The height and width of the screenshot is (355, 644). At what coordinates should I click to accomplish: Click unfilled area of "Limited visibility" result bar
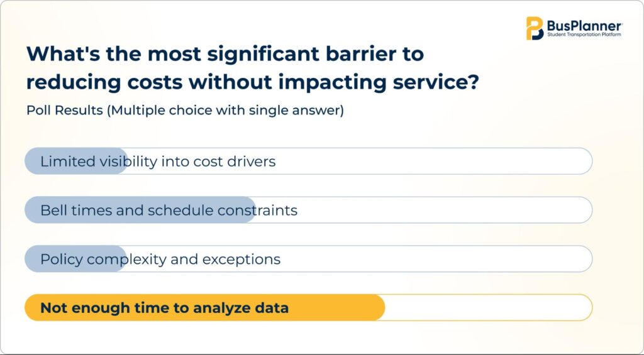pos(434,161)
